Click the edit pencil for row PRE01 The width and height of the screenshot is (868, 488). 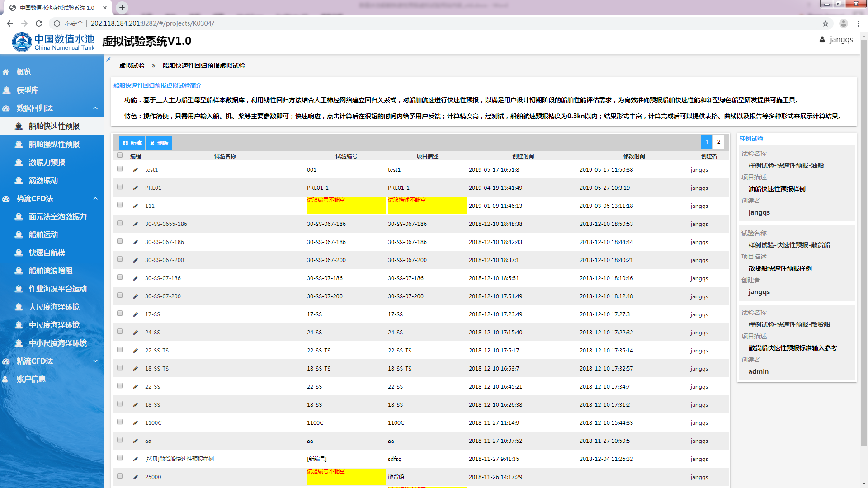tap(135, 188)
